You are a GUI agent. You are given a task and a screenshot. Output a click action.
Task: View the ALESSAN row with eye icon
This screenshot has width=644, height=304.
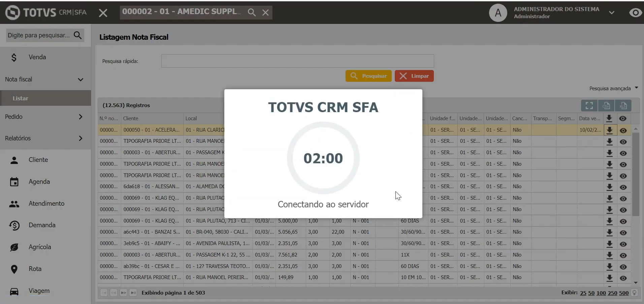point(623,187)
